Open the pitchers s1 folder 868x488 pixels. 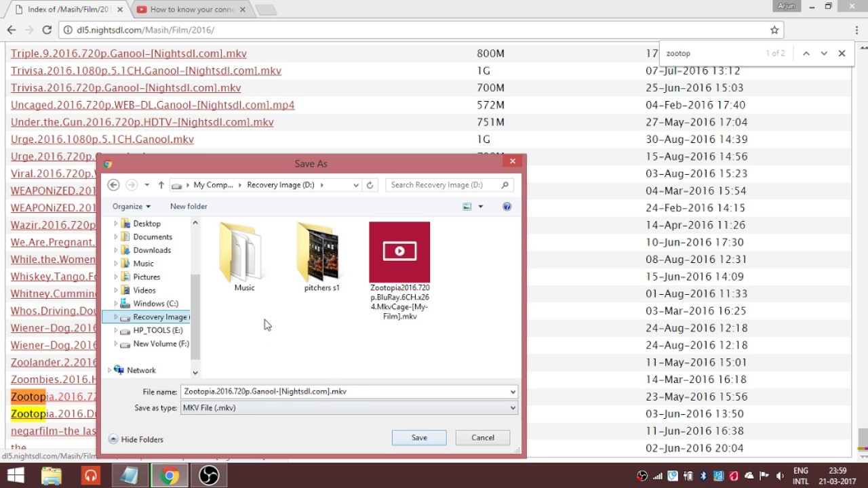[x=321, y=257]
